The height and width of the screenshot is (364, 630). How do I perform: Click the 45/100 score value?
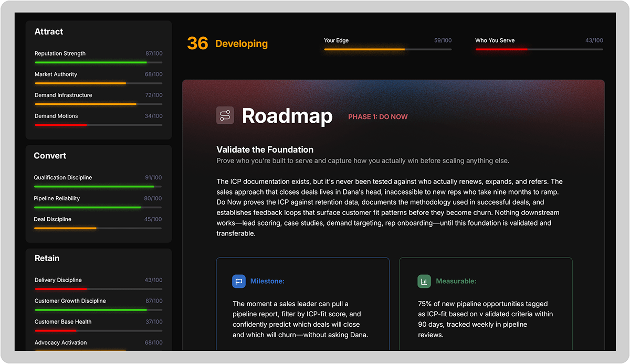point(153,219)
